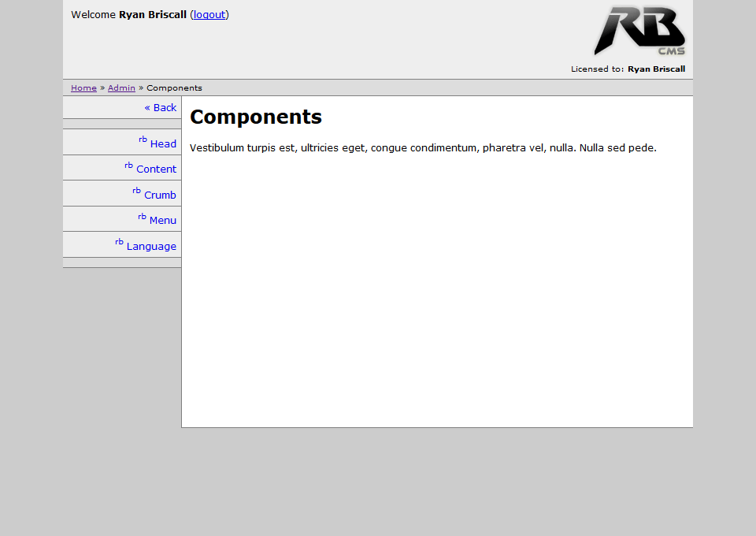756x536 pixels.
Task: Open the Content component in sidebar
Action: click(156, 169)
